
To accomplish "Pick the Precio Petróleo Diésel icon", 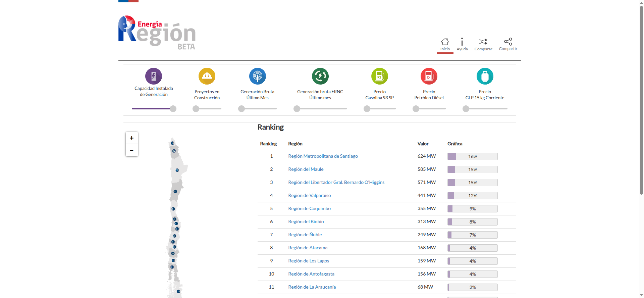I will (429, 76).
